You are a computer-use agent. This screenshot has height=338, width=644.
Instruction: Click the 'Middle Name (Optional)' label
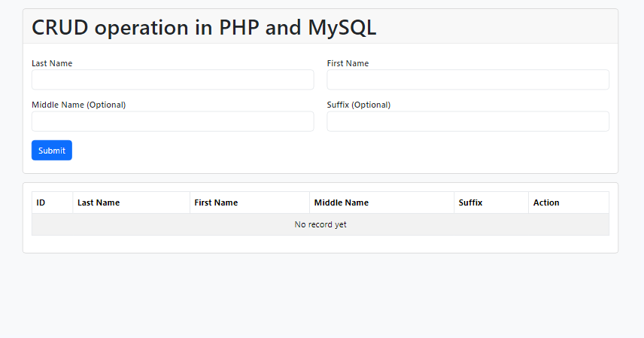pyautogui.click(x=78, y=105)
